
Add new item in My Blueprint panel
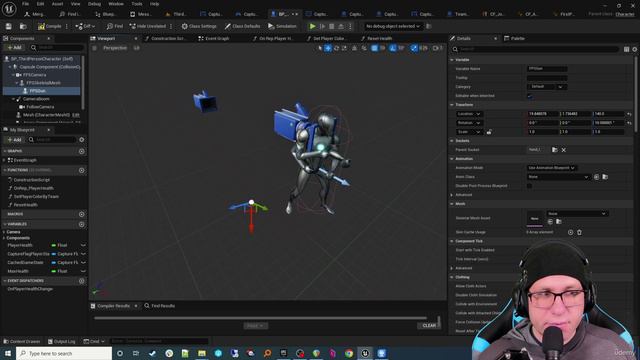(x=15, y=140)
